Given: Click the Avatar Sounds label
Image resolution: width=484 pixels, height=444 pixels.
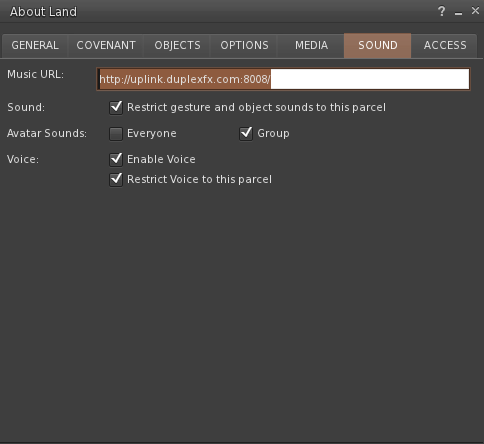Looking at the screenshot, I should (47, 133).
